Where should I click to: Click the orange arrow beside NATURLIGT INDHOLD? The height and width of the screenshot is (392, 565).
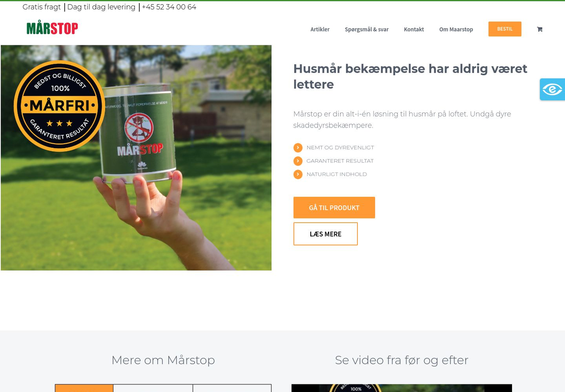tap(298, 174)
